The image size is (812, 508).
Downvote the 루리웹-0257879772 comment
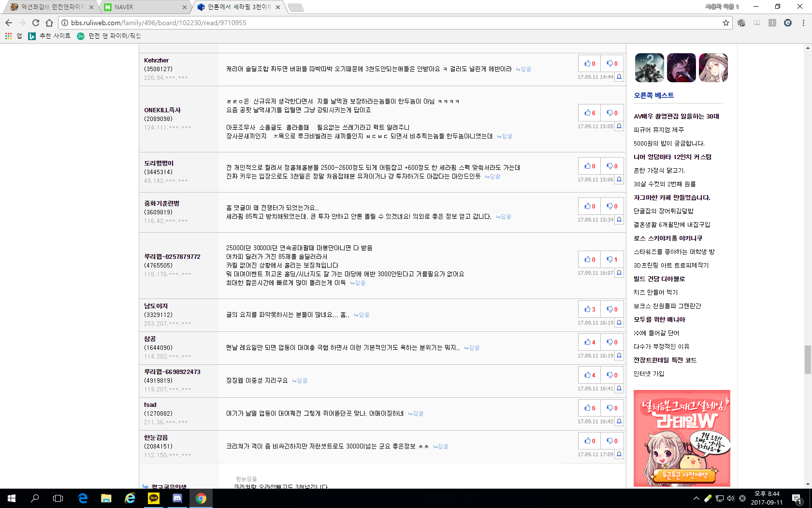click(x=612, y=259)
